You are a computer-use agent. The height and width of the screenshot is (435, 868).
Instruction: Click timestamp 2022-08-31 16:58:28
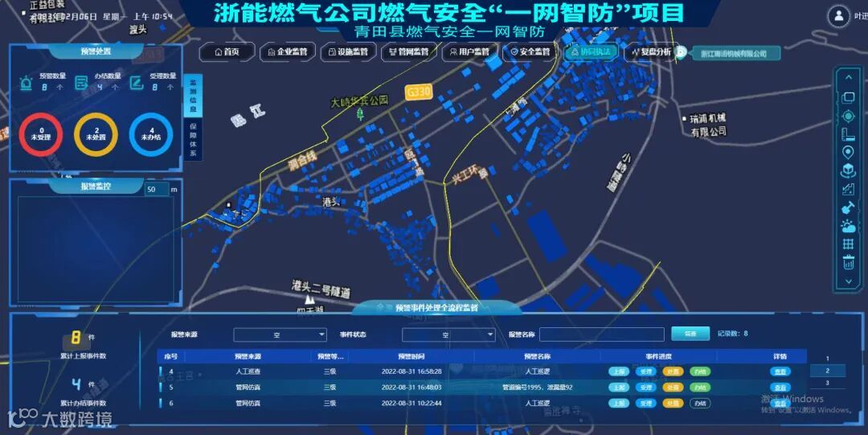coord(411,371)
